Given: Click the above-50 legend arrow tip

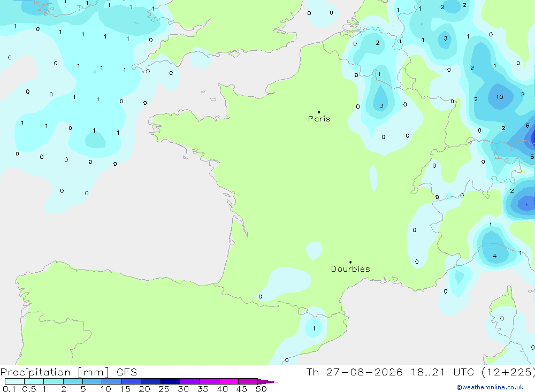Looking at the screenshot, I should pyautogui.click(x=267, y=381).
